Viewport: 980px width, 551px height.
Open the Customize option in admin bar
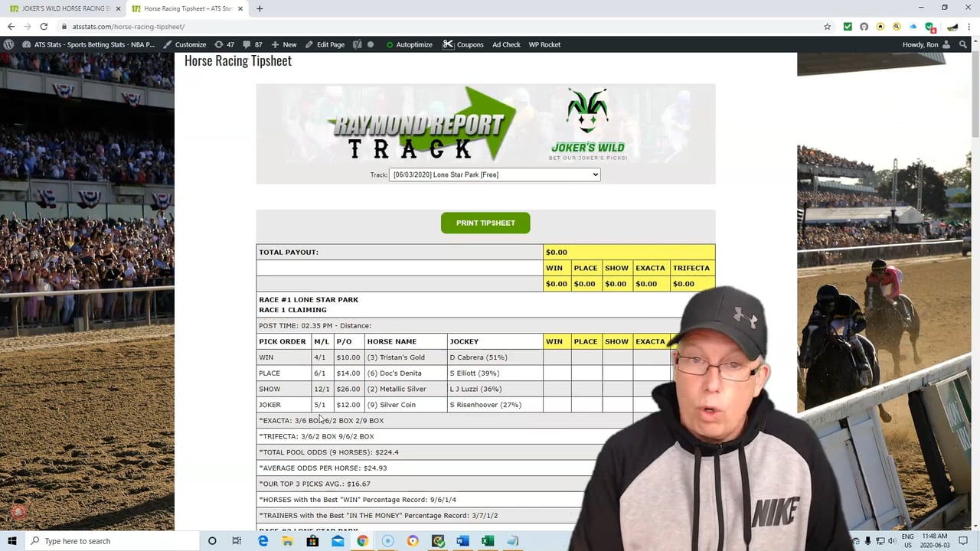point(185,44)
